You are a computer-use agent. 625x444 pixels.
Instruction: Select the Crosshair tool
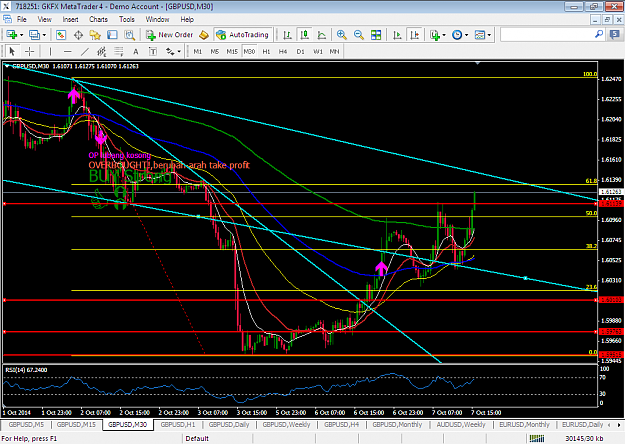click(x=29, y=51)
